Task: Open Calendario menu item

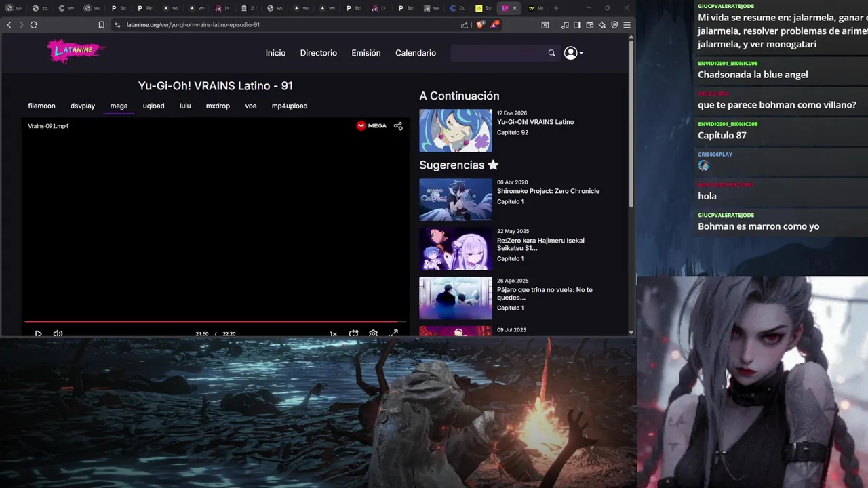Action: pos(416,53)
